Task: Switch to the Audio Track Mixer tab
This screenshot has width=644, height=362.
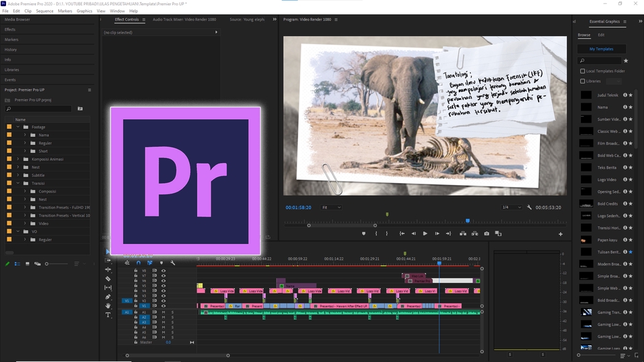Action: point(184,19)
